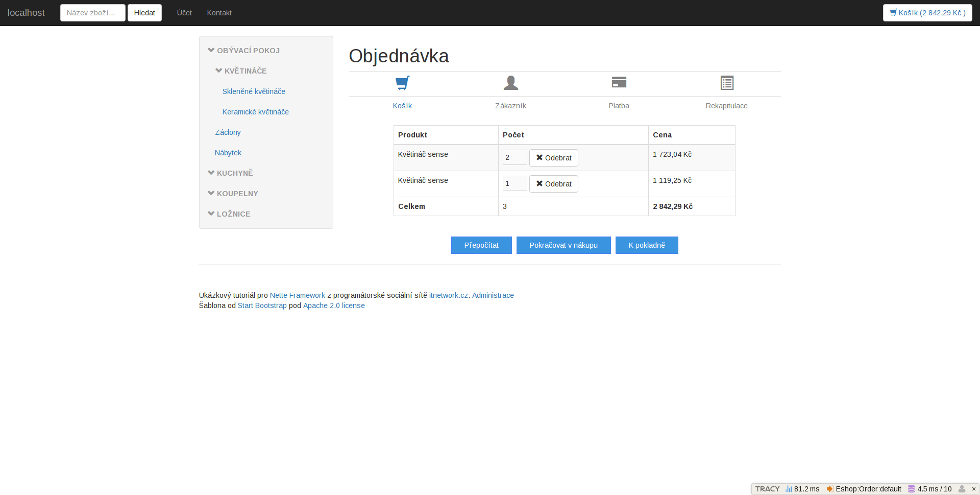The image size is (980, 495).
Task: Expand the Koupelny category
Action: click(x=233, y=194)
